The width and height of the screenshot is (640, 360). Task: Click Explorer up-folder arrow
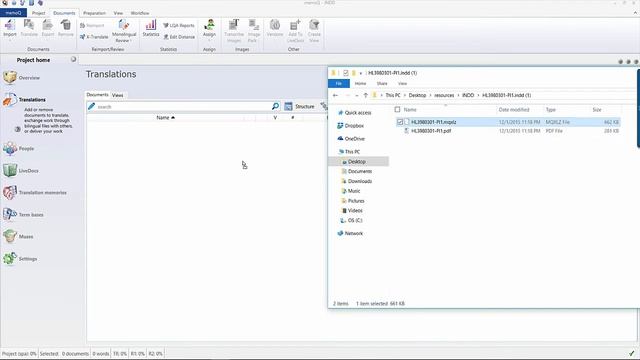click(x=366, y=95)
